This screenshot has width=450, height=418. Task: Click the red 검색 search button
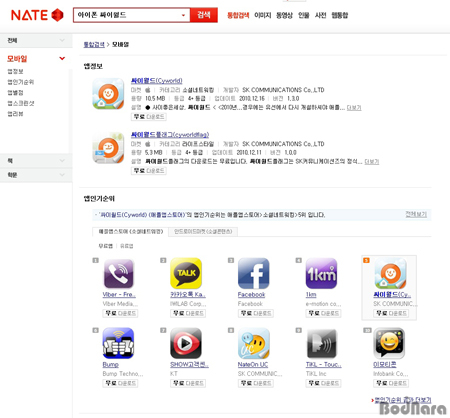coord(204,15)
